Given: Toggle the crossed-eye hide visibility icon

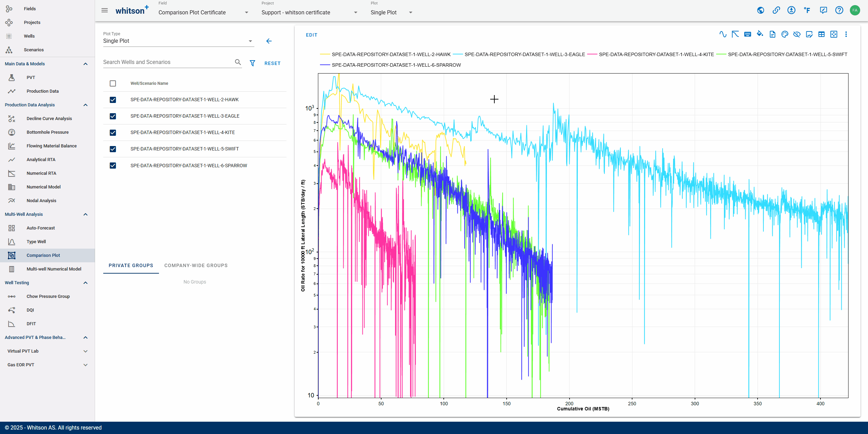Looking at the screenshot, I should pyautogui.click(x=797, y=34).
